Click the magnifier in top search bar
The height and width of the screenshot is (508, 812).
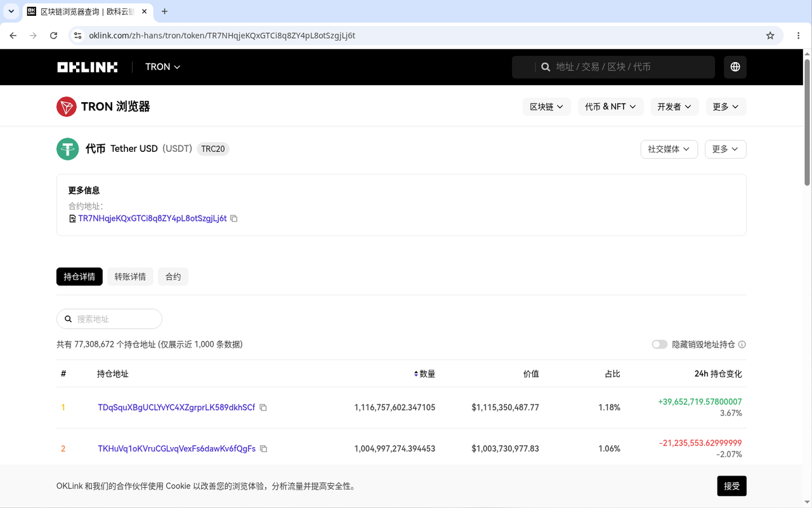(x=546, y=67)
